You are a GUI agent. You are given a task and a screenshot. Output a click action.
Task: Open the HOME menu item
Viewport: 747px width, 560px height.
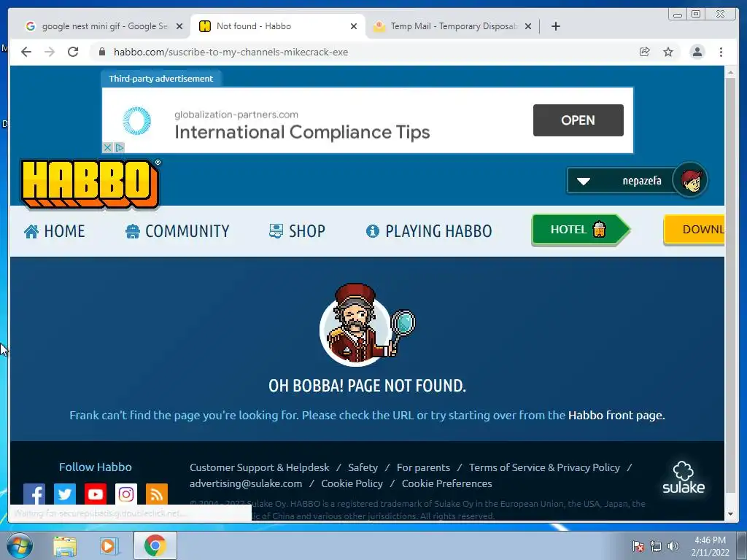click(x=54, y=231)
